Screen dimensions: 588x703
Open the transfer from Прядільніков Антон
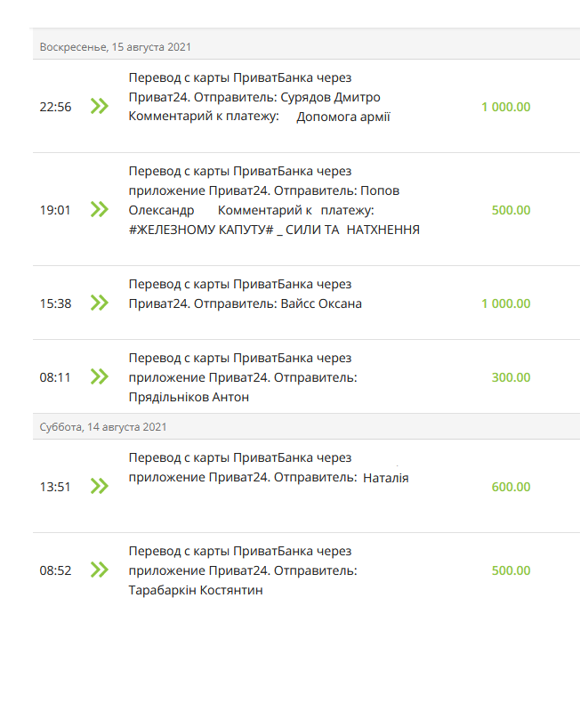(x=306, y=377)
